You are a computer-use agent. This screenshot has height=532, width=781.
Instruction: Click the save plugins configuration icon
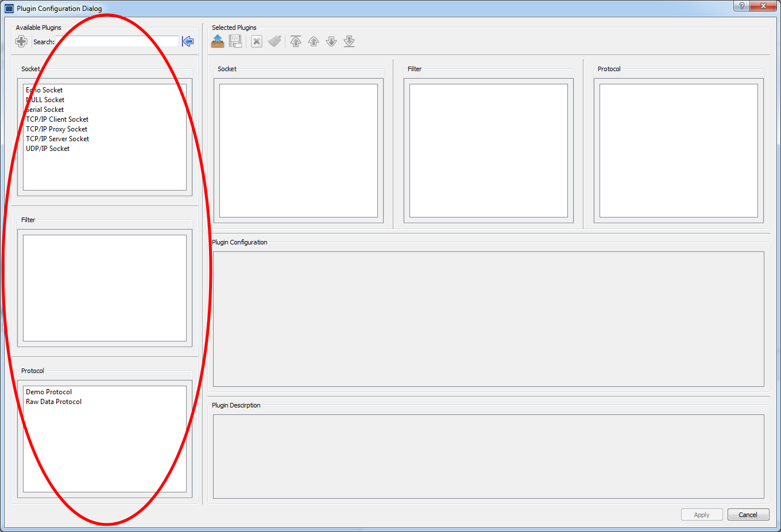point(235,41)
